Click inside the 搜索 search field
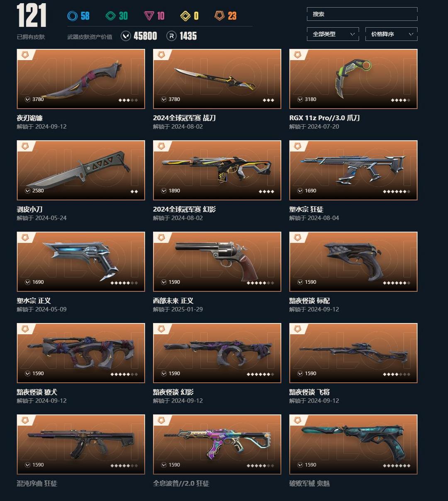 coord(362,14)
